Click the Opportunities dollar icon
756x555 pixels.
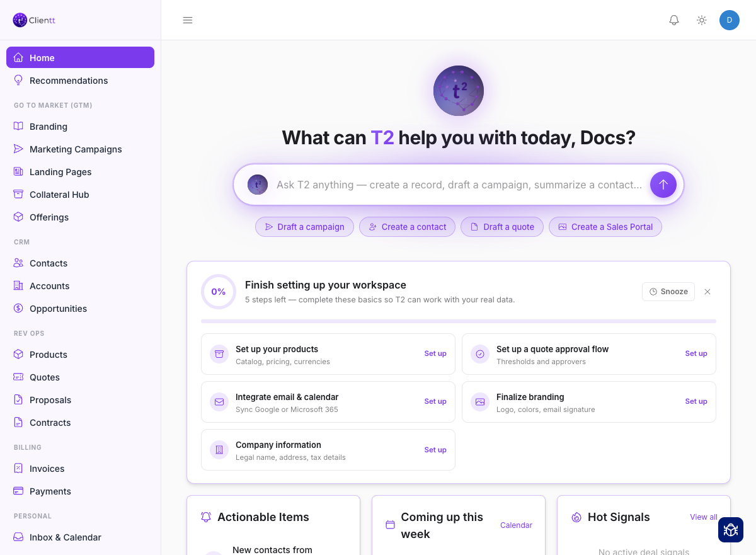pos(18,308)
